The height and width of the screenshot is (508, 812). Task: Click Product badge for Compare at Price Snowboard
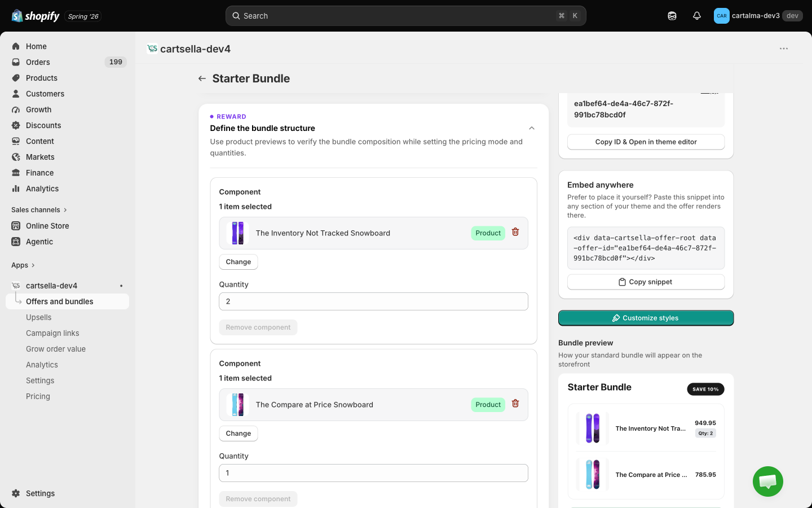click(x=488, y=405)
